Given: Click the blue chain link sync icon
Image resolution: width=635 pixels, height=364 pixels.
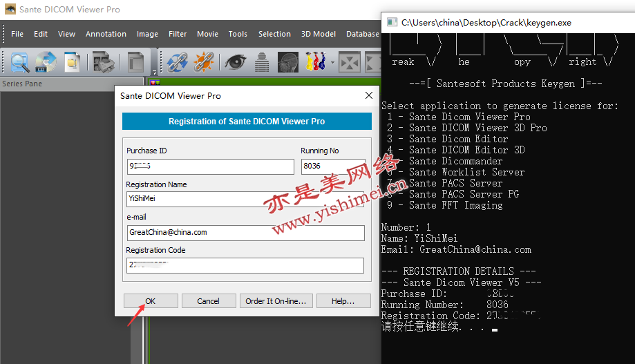Looking at the screenshot, I should click(x=177, y=62).
